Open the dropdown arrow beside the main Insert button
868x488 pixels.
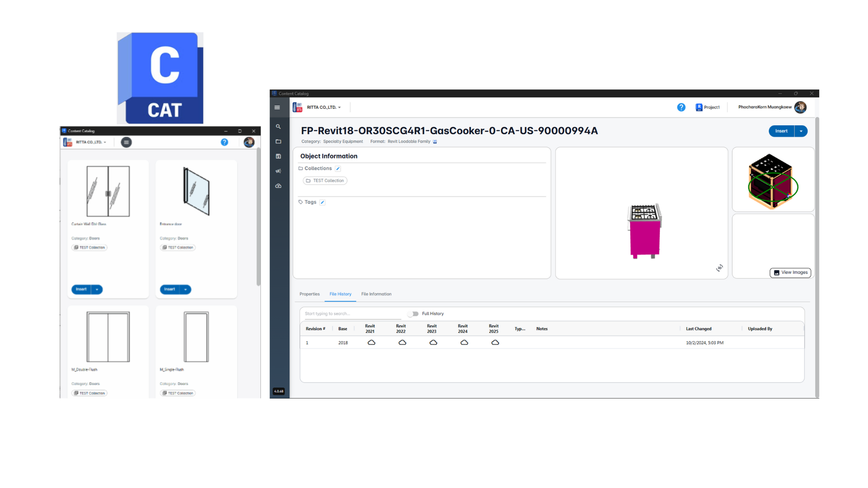pyautogui.click(x=801, y=131)
